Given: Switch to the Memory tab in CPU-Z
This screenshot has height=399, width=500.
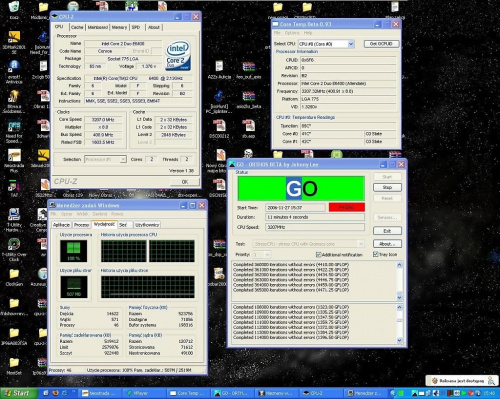Looking at the screenshot, I should 119,27.
